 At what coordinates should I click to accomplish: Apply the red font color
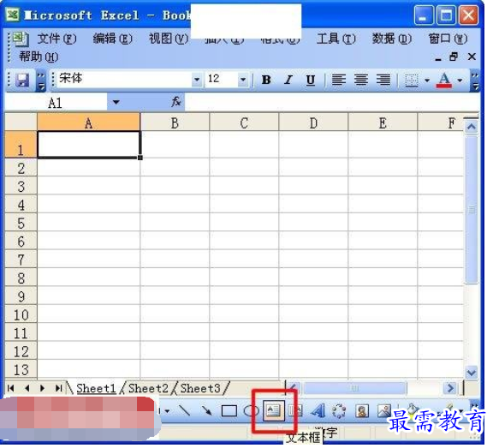click(444, 81)
